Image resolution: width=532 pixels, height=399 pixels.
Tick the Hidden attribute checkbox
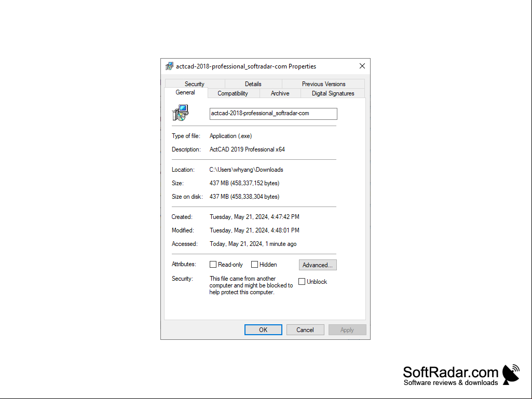pos(254,264)
